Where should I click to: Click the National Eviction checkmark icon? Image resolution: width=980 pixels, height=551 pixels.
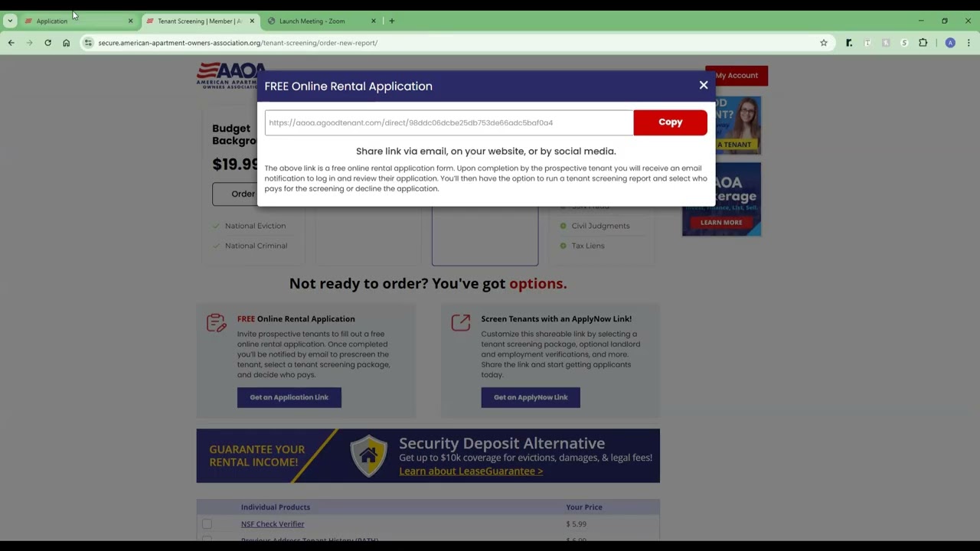[216, 226]
